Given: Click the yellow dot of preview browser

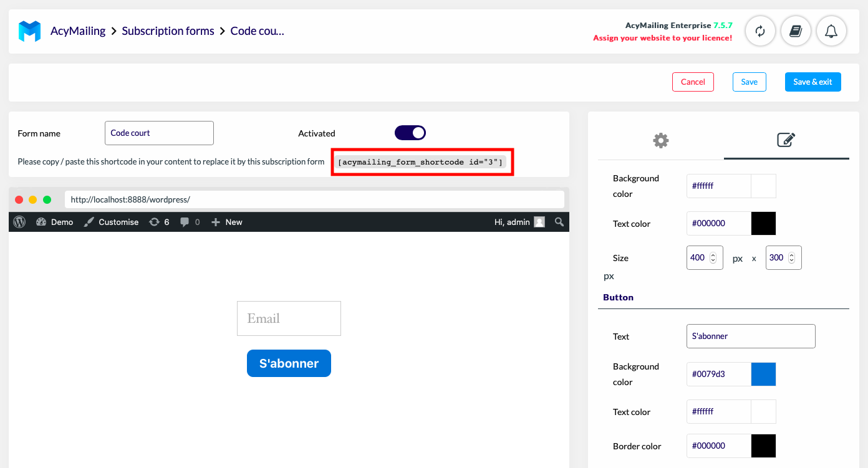Looking at the screenshot, I should 33,199.
